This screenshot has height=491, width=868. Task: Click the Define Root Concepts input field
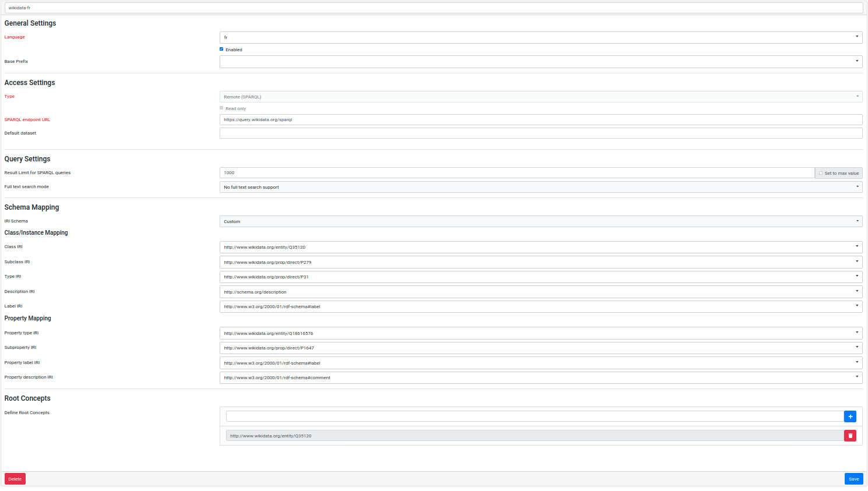[524, 416]
